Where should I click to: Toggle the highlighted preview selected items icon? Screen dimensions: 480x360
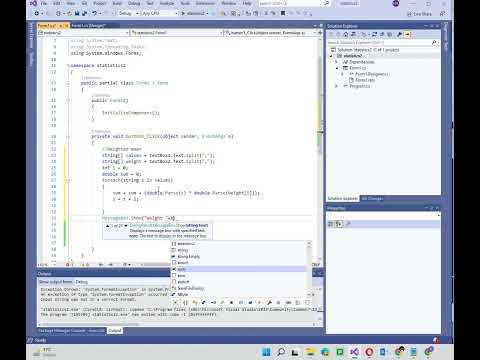point(407,34)
